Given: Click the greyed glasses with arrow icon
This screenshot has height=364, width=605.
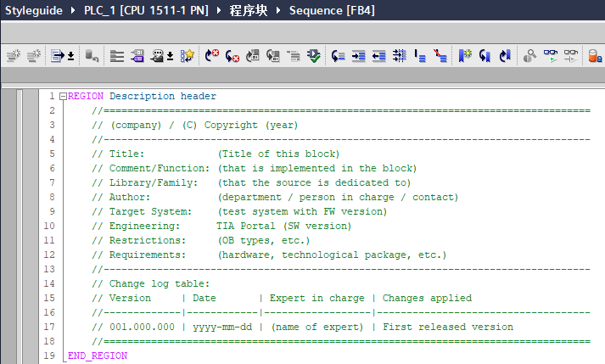Looking at the screenshot, I should click(x=571, y=56).
